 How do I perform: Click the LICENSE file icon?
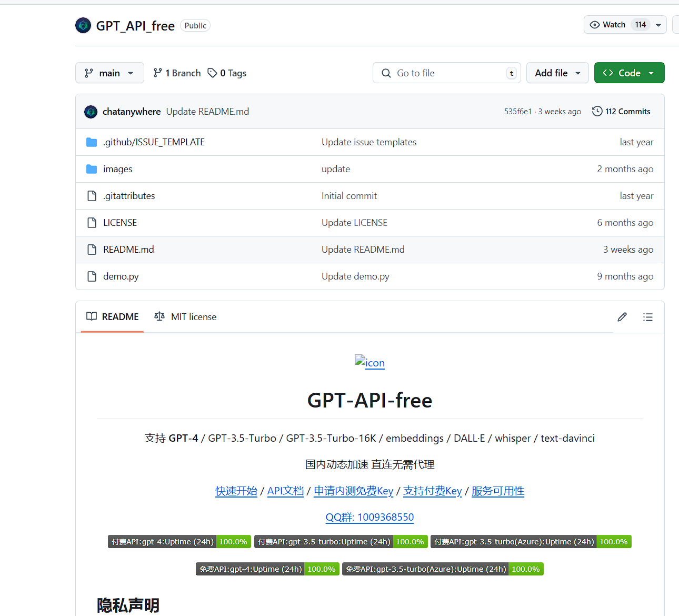[x=92, y=223]
